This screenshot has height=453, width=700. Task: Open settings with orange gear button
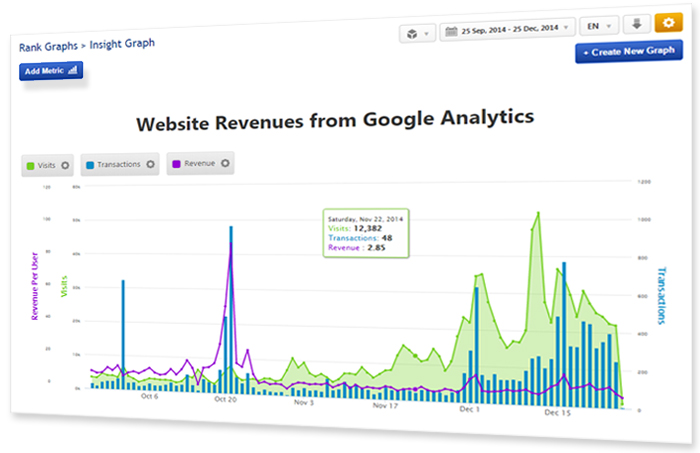coord(668,22)
